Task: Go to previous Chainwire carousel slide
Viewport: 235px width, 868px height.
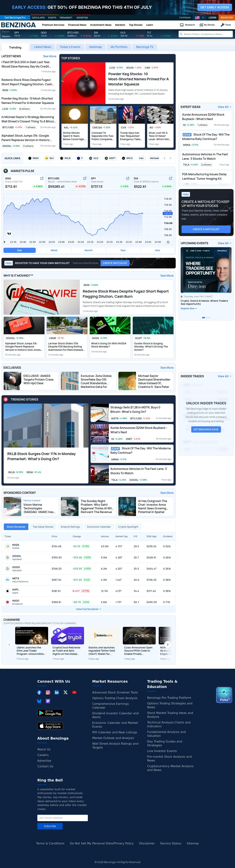Action: click(10, 645)
